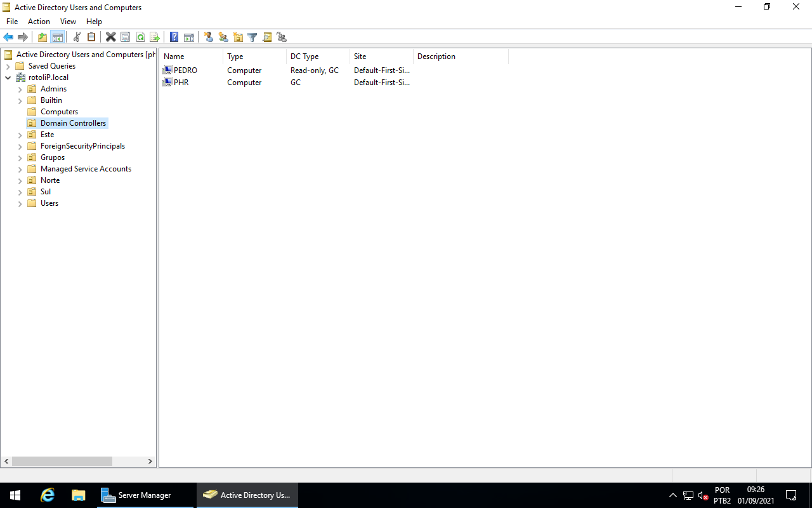This screenshot has width=812, height=508.
Task: Toggle the Show/Hide Console Tree button
Action: click(58, 37)
